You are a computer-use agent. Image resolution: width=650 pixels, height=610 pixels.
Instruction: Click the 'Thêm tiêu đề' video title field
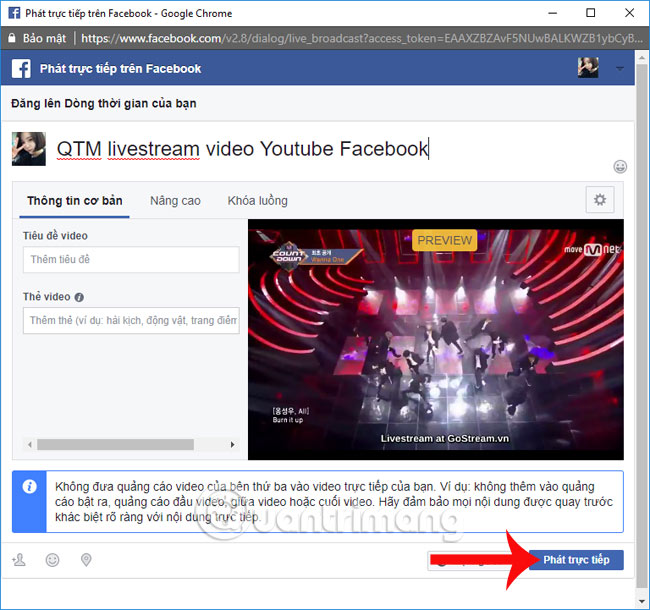pos(131,259)
